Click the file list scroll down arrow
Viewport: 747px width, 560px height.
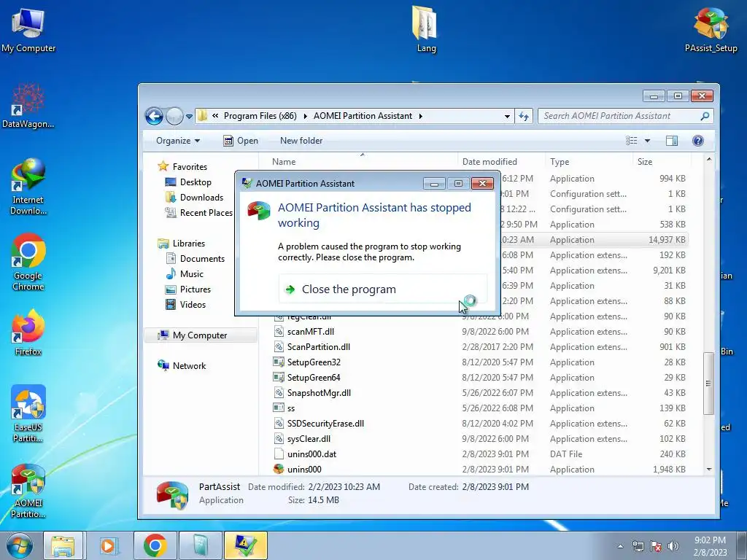[x=709, y=469]
